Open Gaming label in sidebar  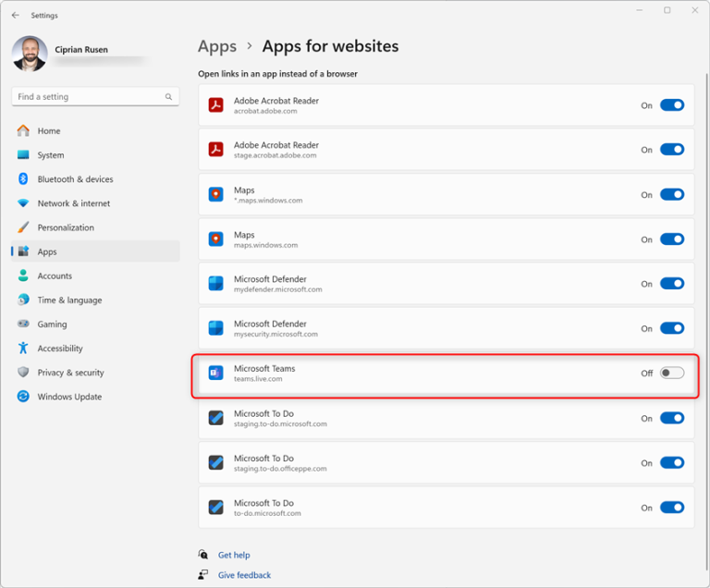click(x=52, y=324)
